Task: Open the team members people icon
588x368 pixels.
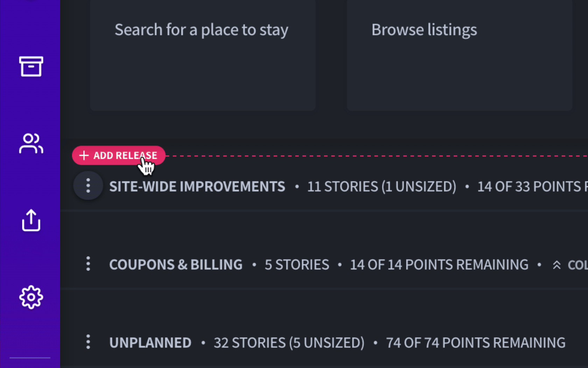Action: [x=31, y=143]
